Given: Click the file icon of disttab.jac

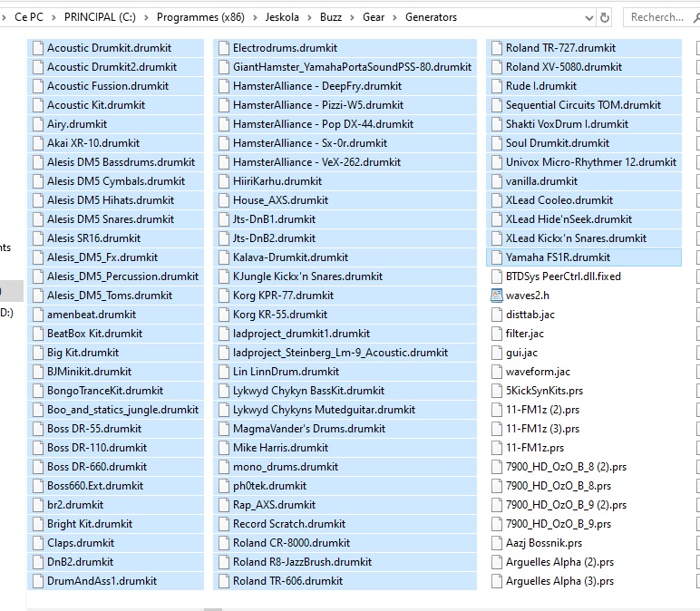Looking at the screenshot, I should tap(496, 315).
